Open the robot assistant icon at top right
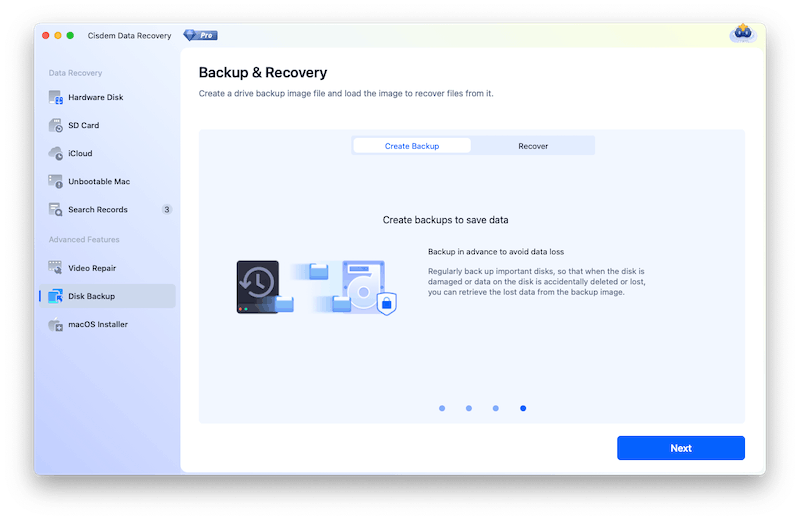This screenshot has width=800, height=520. point(743,34)
